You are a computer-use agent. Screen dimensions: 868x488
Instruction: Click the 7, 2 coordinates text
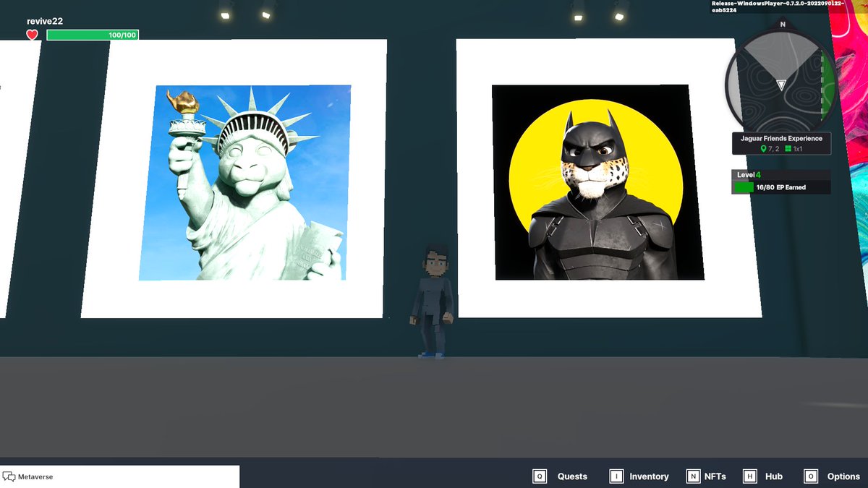[x=773, y=149]
